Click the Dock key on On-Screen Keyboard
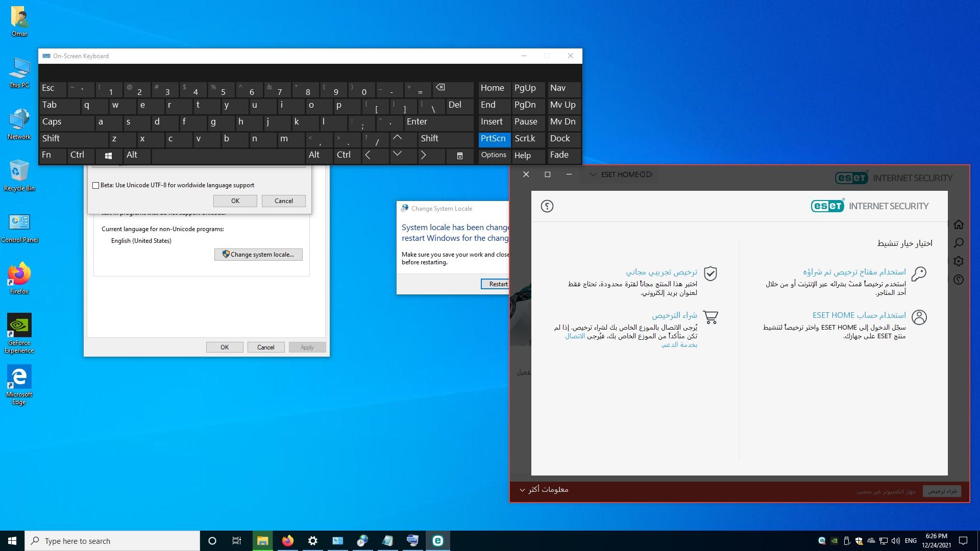Viewport: 980px width, 551px height. 563,139
